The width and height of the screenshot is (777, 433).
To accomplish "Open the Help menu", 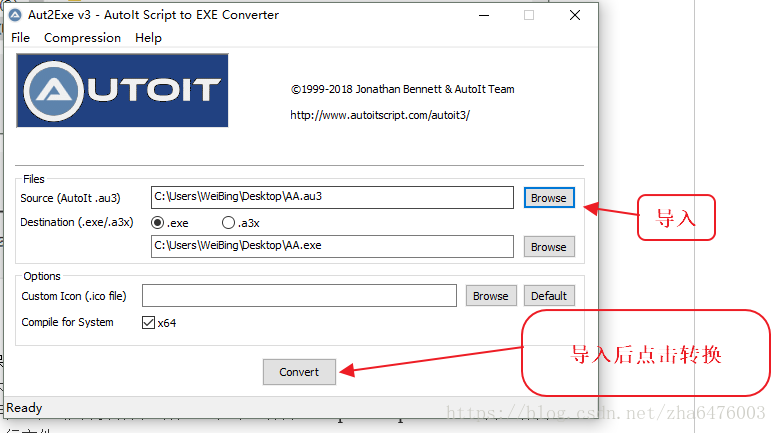I will [148, 38].
